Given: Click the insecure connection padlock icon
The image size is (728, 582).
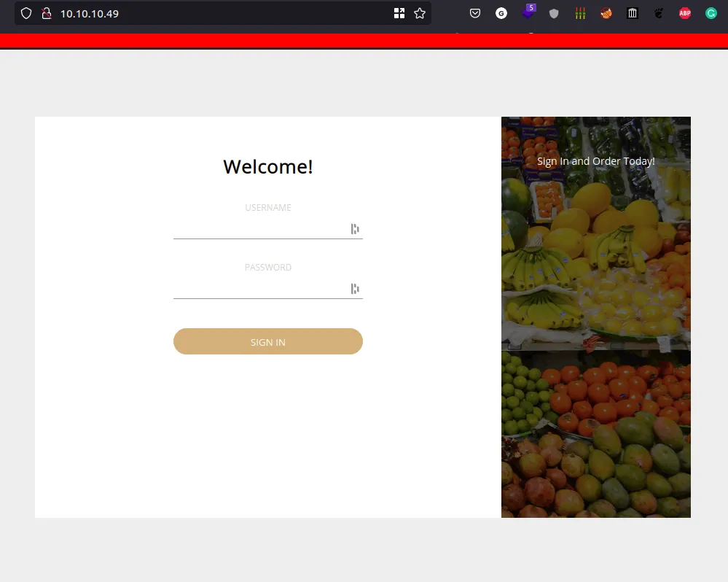Looking at the screenshot, I should [48, 12].
